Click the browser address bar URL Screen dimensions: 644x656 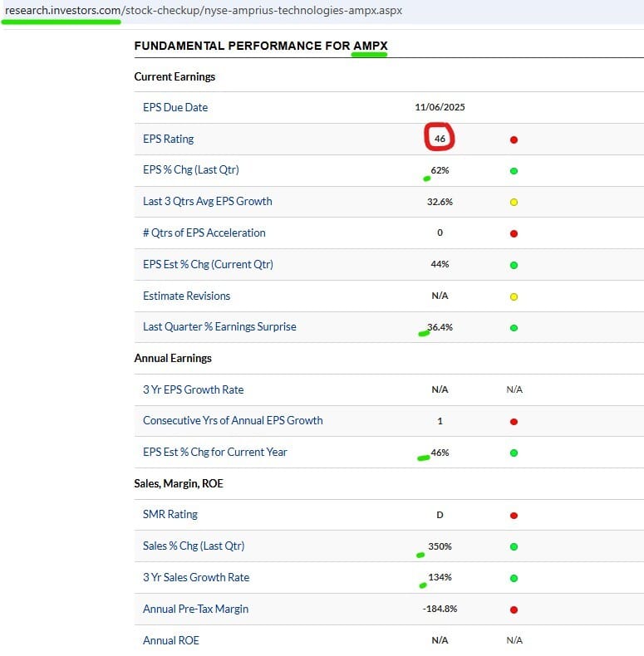[x=204, y=11]
